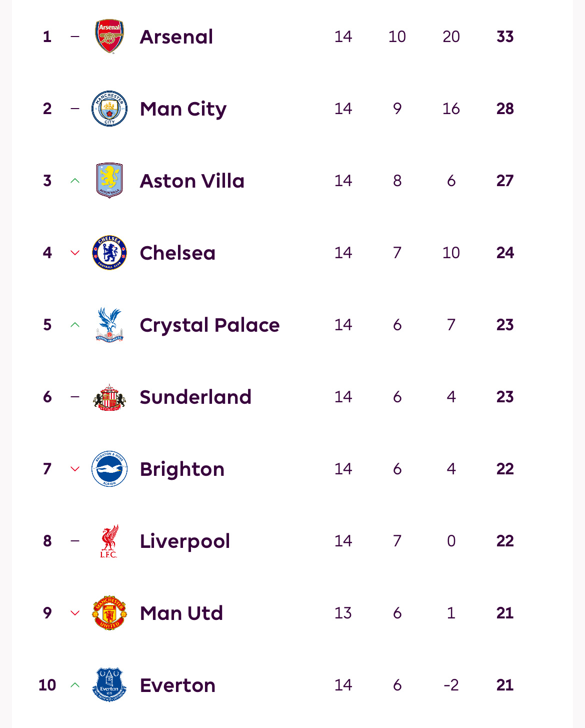Image resolution: width=585 pixels, height=728 pixels.
Task: Click Aston Villa's green up arrow
Action: [x=75, y=181]
